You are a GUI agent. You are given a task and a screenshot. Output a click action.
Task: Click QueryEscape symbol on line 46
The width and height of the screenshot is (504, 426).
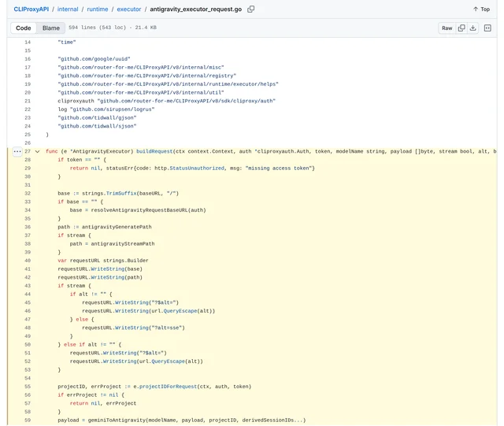(x=180, y=311)
